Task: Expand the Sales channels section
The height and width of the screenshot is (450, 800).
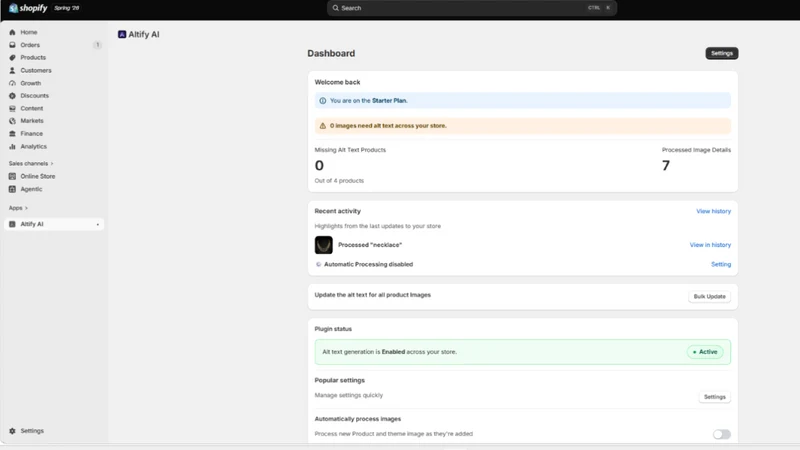Action: 31,164
